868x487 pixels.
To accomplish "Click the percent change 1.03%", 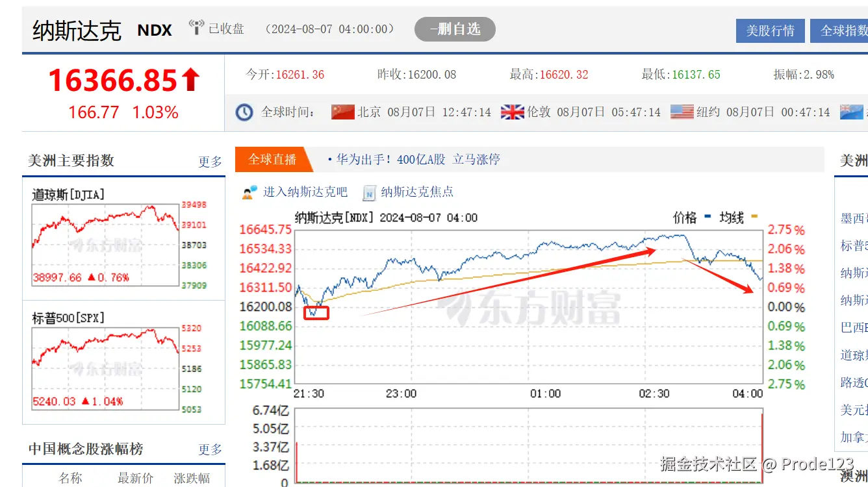I will [x=155, y=112].
